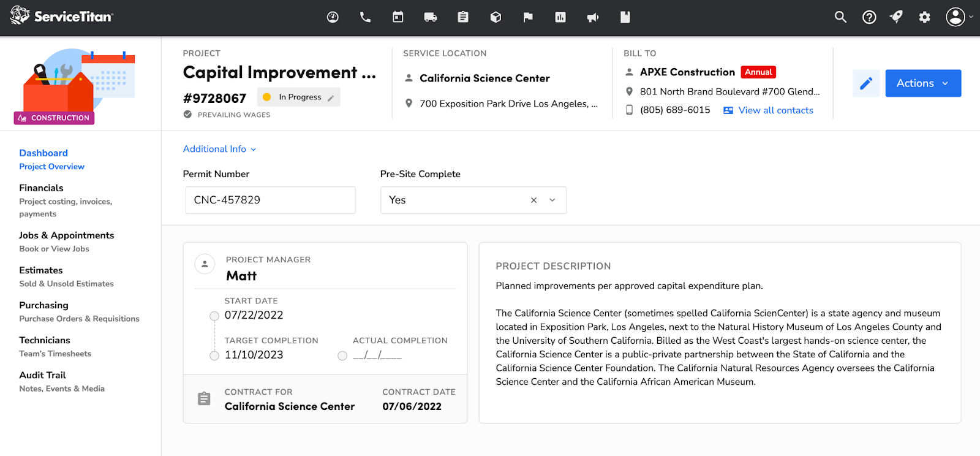Image resolution: width=980 pixels, height=456 pixels.
Task: Select the actual completion radio marker
Action: pyautogui.click(x=342, y=356)
